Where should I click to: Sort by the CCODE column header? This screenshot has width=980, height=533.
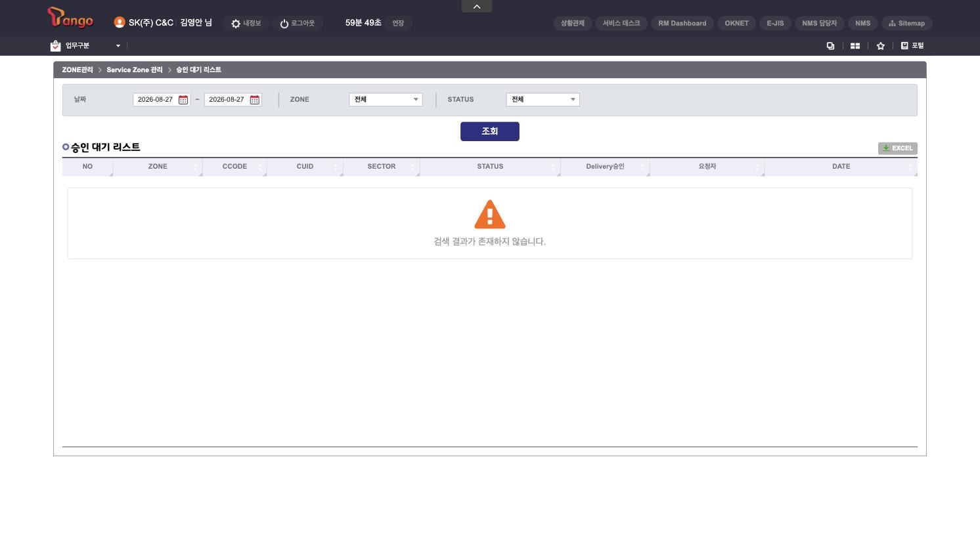tap(234, 167)
